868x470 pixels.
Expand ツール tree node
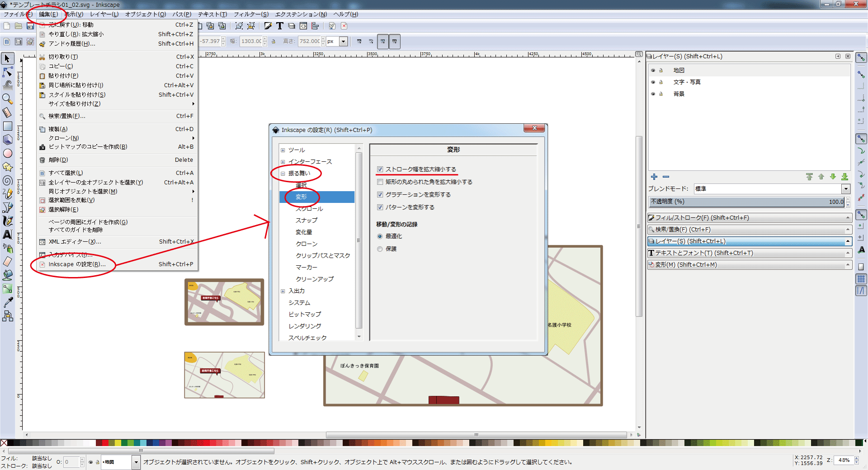(283, 150)
